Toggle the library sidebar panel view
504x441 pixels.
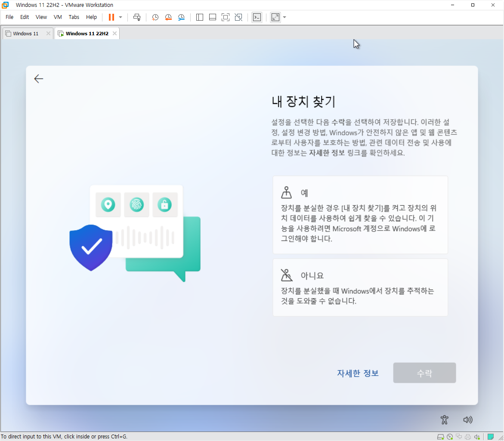coord(200,17)
